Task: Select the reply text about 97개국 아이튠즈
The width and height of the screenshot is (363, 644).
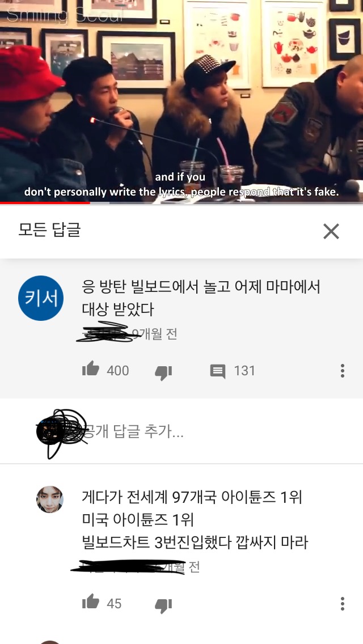Action: pyautogui.click(x=195, y=520)
